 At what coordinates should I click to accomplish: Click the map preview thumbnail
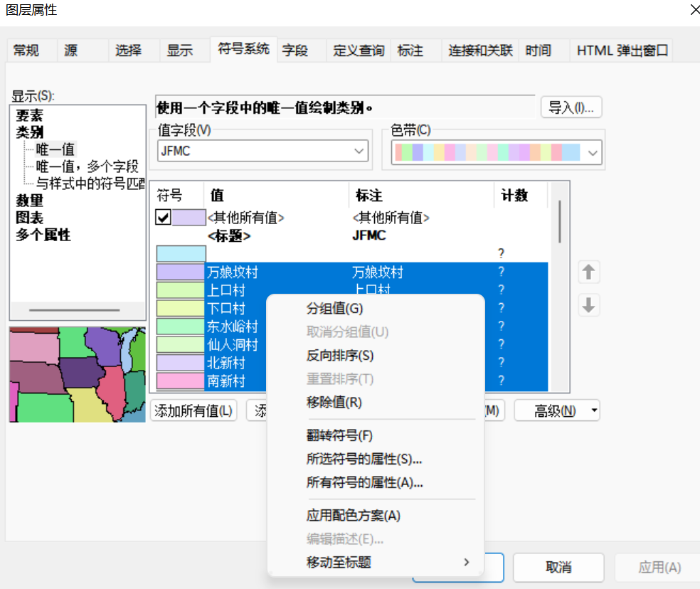(x=78, y=375)
